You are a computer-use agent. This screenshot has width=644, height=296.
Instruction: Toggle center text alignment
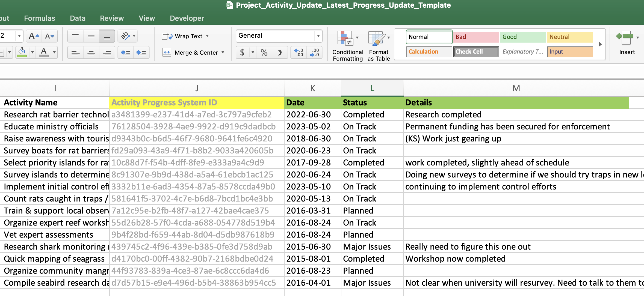(91, 52)
